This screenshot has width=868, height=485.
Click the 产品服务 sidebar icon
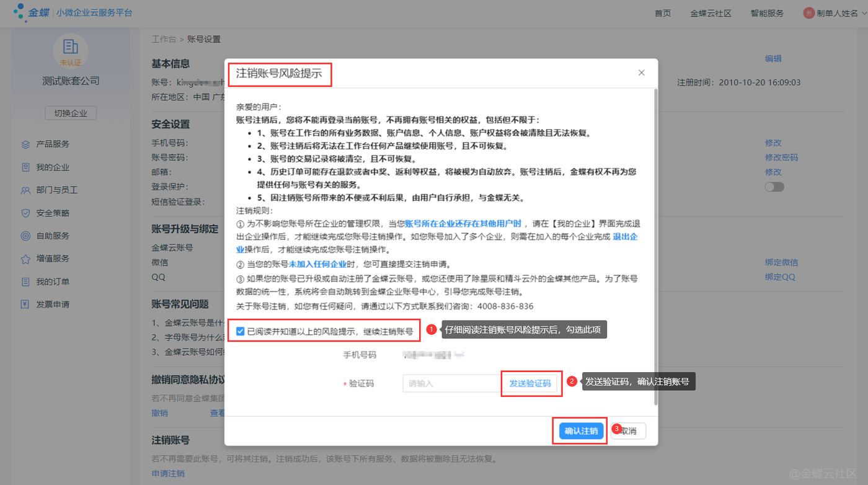pyautogui.click(x=25, y=144)
